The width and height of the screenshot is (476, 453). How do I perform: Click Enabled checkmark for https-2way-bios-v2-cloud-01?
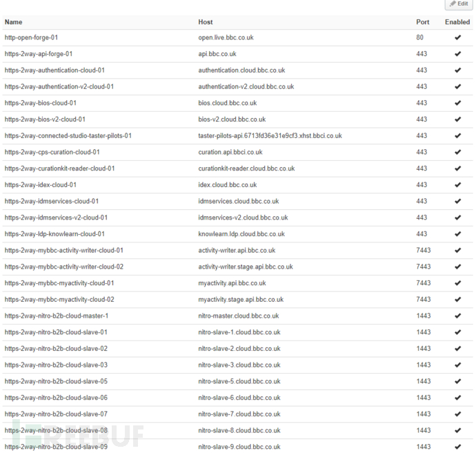pyautogui.click(x=458, y=119)
